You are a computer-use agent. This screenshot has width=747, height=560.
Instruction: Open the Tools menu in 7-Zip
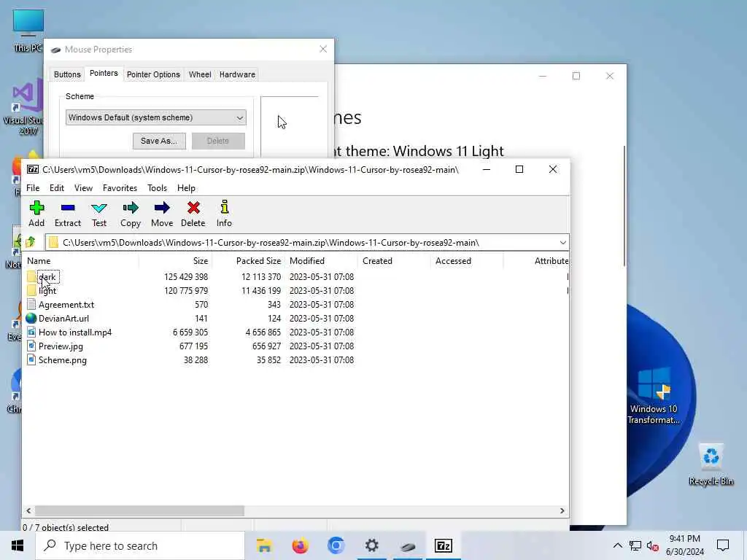coord(158,188)
